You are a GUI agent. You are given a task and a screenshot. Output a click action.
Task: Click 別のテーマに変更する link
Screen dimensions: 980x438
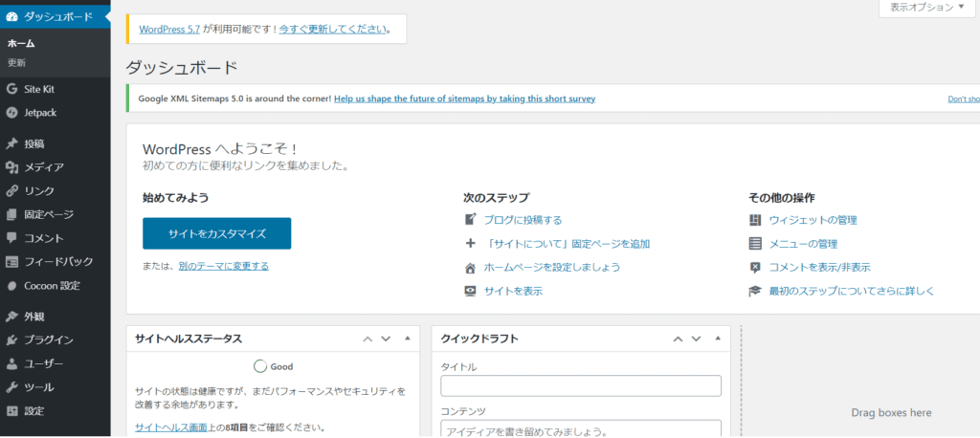(224, 266)
